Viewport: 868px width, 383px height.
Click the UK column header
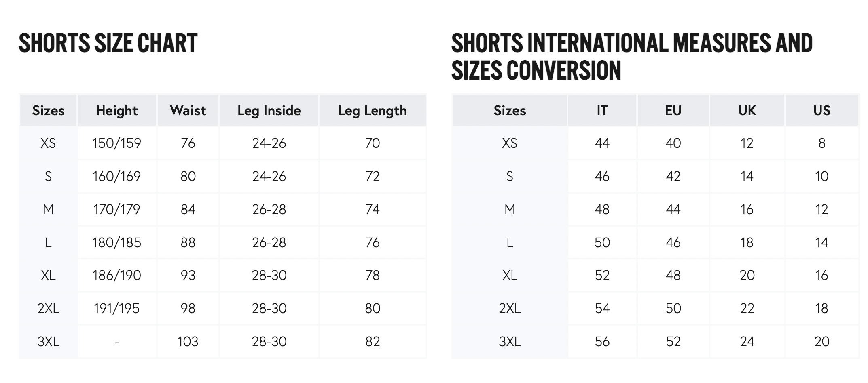(747, 110)
